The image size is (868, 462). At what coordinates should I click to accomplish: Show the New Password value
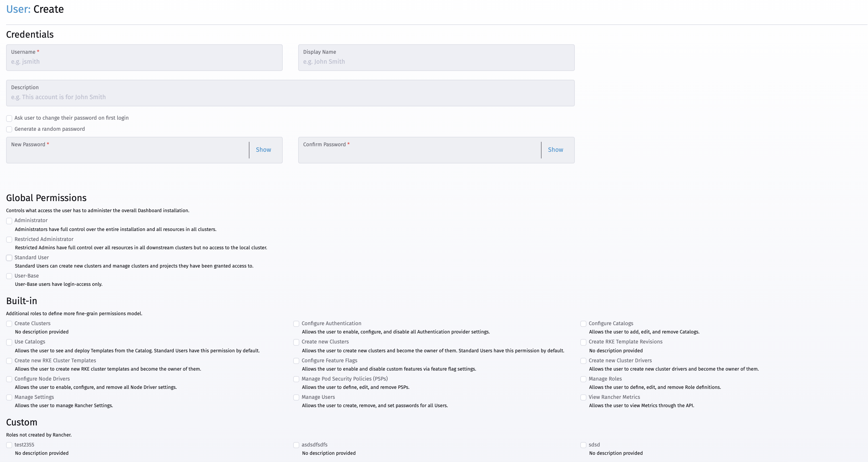point(263,150)
